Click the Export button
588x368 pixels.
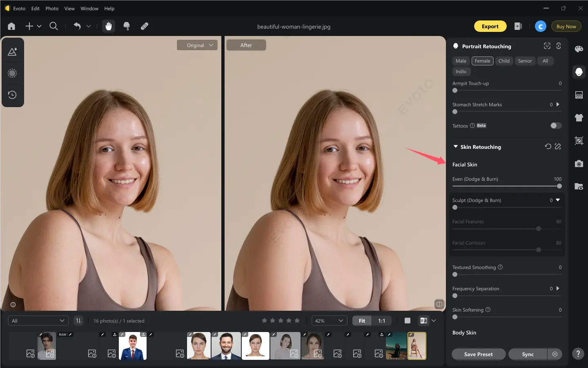point(490,26)
